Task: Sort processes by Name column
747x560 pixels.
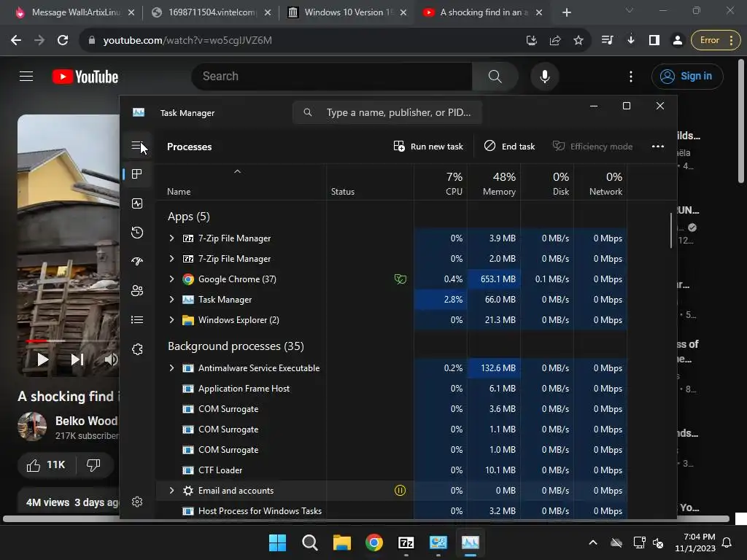Action: pos(241,183)
